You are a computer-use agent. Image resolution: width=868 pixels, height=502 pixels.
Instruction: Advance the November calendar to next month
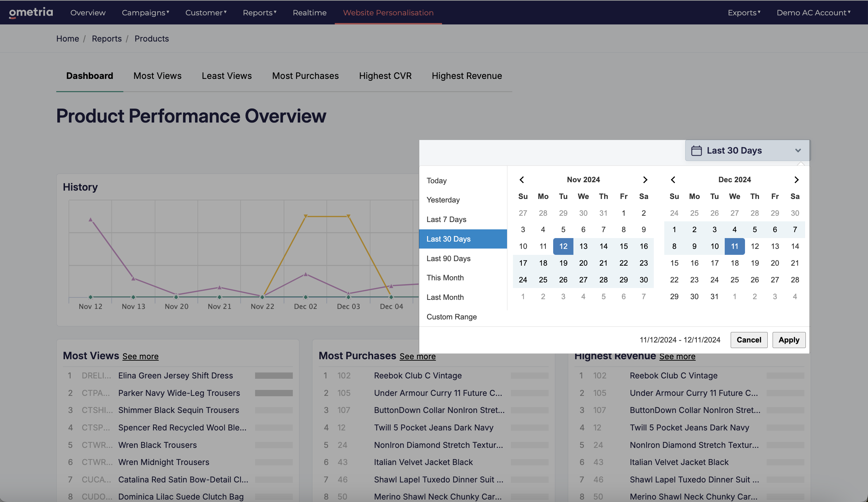coord(645,179)
